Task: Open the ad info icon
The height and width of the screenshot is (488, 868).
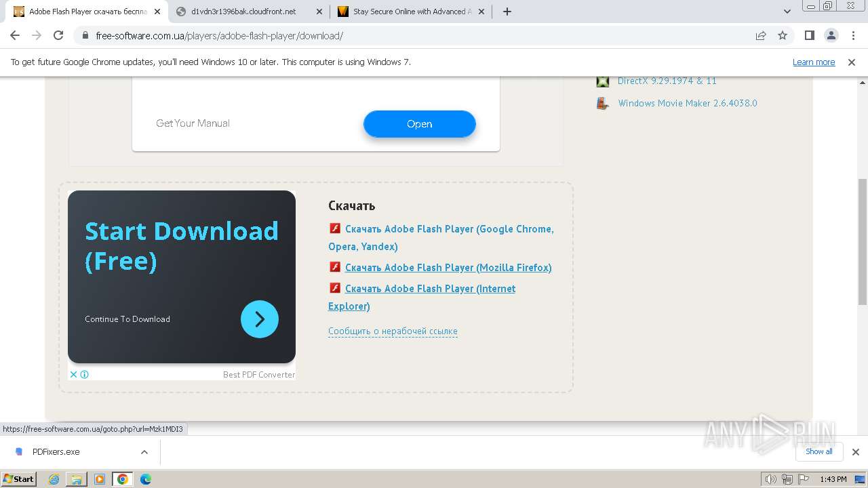Action: (85, 374)
